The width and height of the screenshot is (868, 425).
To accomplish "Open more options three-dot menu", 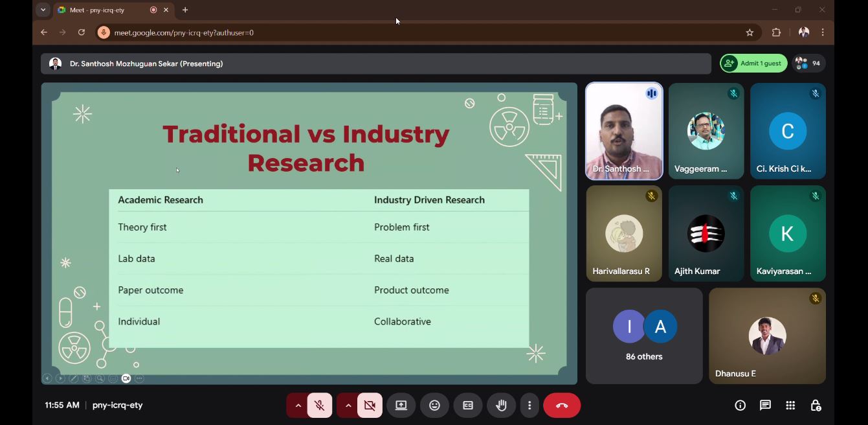I will pyautogui.click(x=529, y=406).
